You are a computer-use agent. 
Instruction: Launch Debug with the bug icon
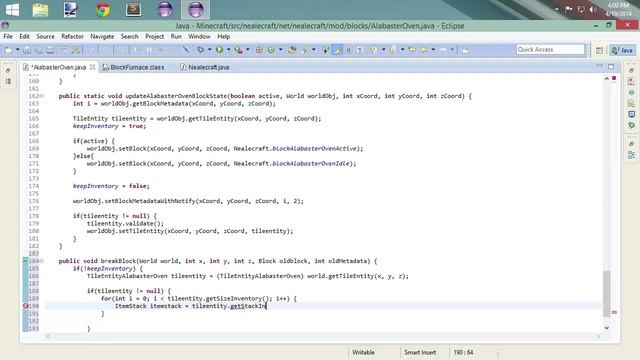pyautogui.click(x=200, y=50)
